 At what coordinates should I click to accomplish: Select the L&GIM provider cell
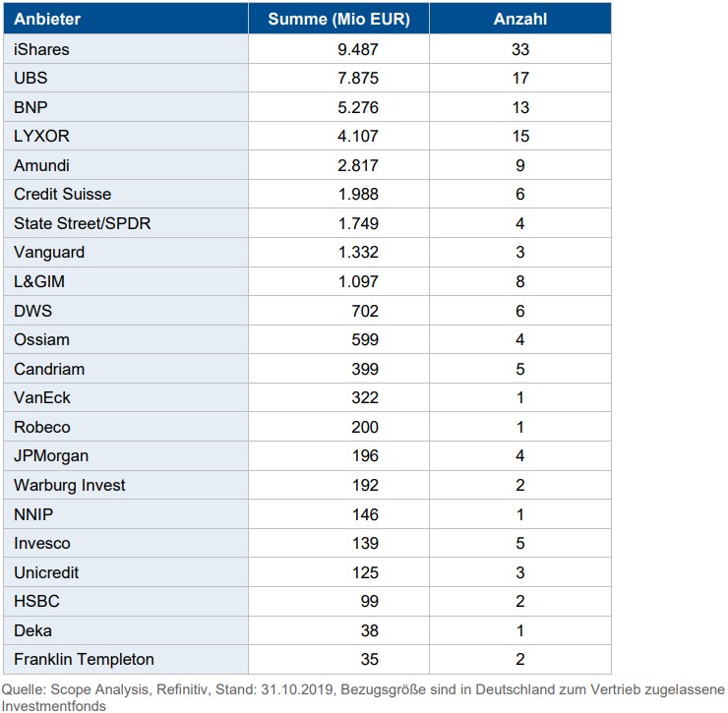pos(39,281)
